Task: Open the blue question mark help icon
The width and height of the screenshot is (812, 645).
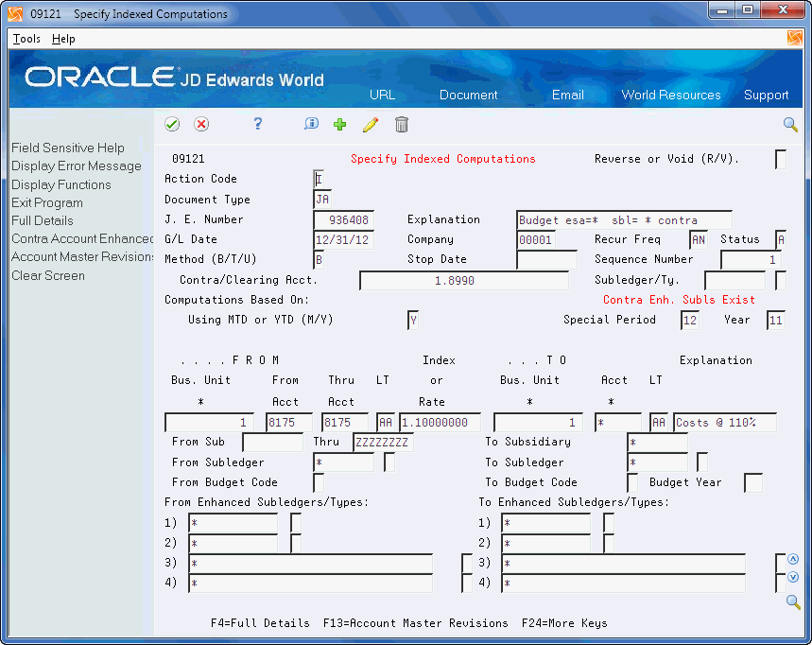Action: pos(258,124)
